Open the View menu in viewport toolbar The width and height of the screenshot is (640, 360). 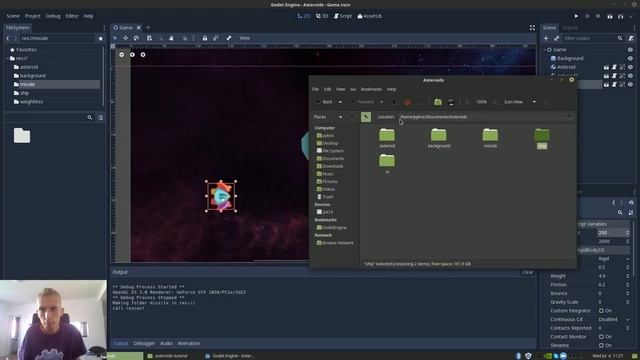244,38
